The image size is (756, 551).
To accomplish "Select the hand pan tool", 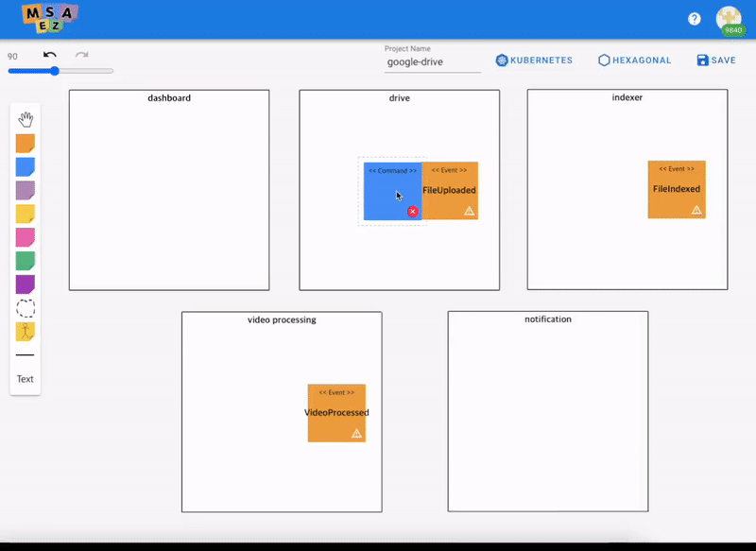I will 26,119.
